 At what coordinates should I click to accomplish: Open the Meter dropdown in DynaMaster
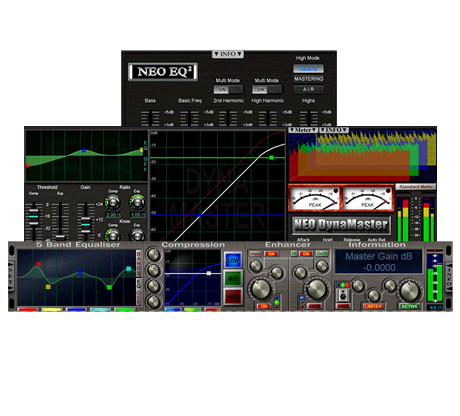303,130
